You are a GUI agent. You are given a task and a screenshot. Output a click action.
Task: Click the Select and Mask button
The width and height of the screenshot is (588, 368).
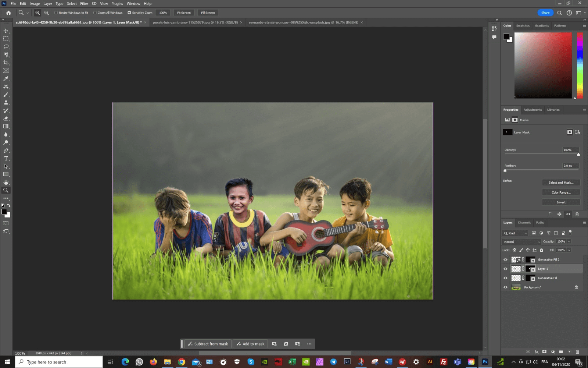(x=561, y=183)
